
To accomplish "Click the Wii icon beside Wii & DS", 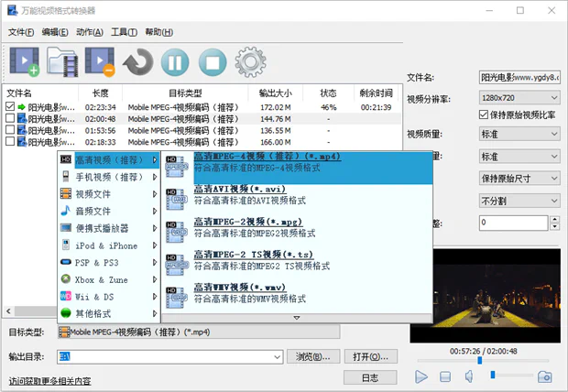I will (66, 296).
